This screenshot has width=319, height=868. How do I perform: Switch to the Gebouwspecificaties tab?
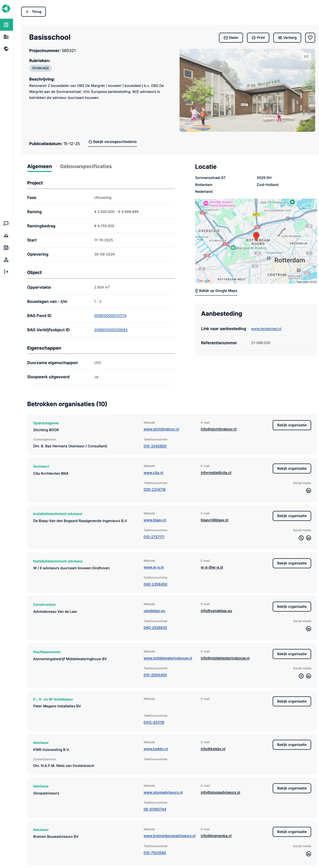pos(86,166)
